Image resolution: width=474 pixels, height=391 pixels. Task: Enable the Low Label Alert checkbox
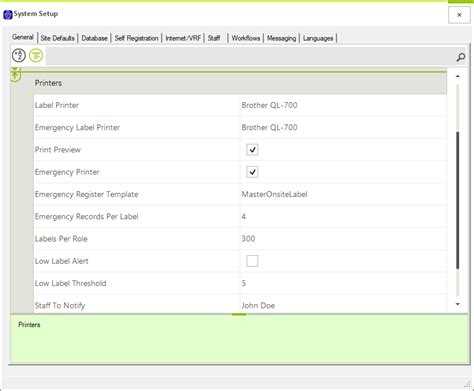click(252, 261)
